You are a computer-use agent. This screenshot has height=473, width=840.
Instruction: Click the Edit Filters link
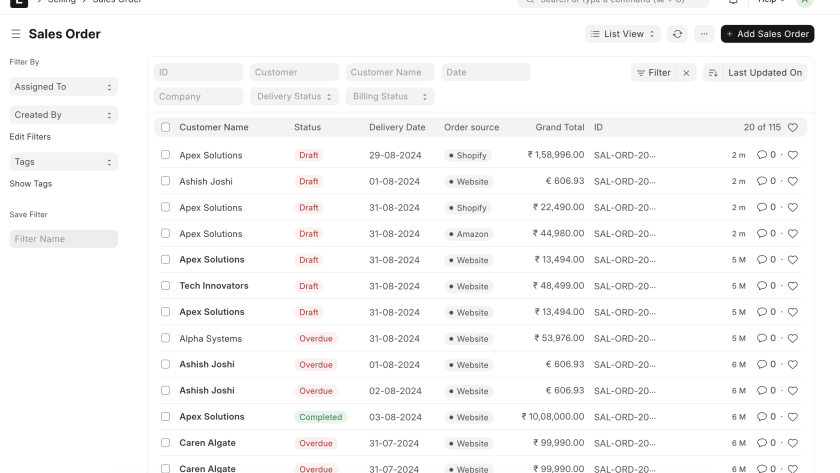(x=30, y=137)
